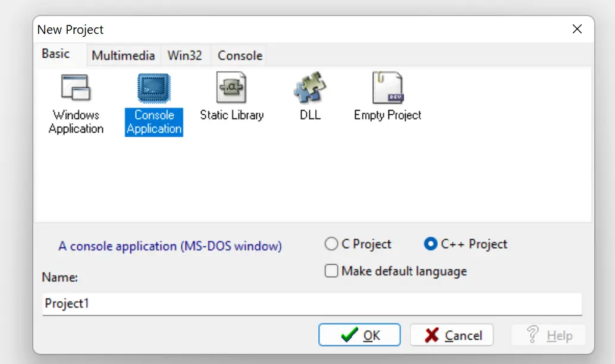Viewport: 615px width, 364px height.
Task: Click the Name field containing Project1
Action: 312,303
